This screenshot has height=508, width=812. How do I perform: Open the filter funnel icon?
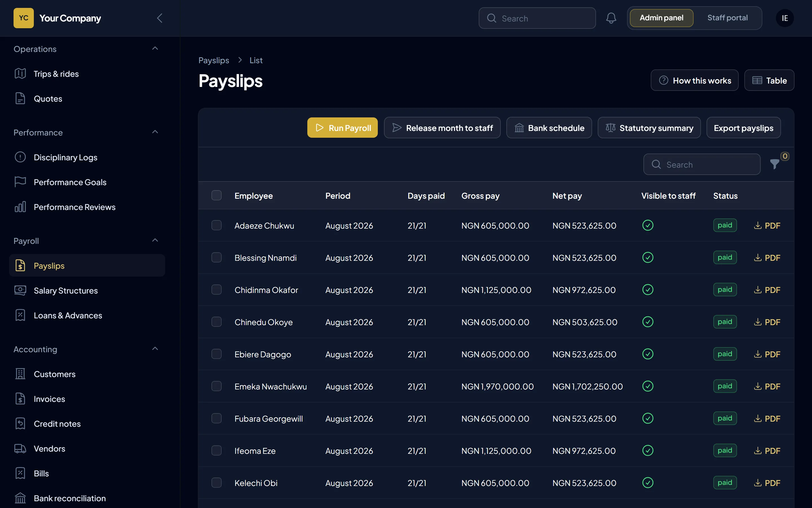(775, 164)
